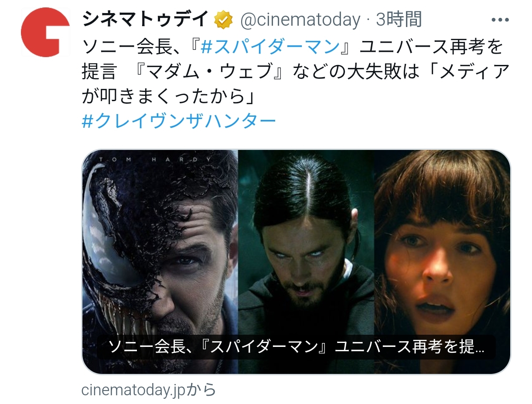
Task: Click the truncated ellipsis on card headline
Action: 478,349
